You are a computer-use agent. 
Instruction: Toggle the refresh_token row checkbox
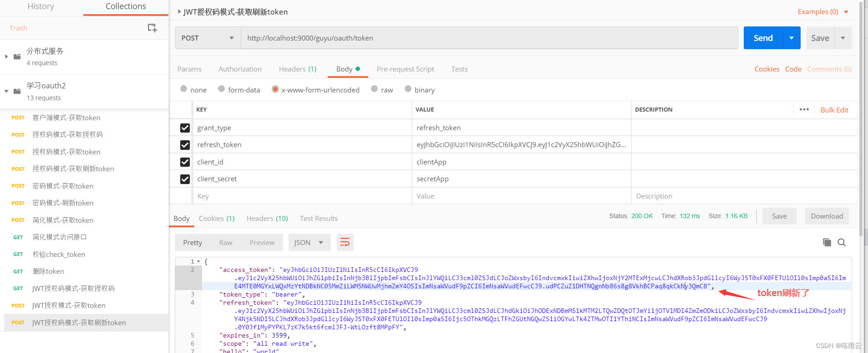click(x=185, y=145)
